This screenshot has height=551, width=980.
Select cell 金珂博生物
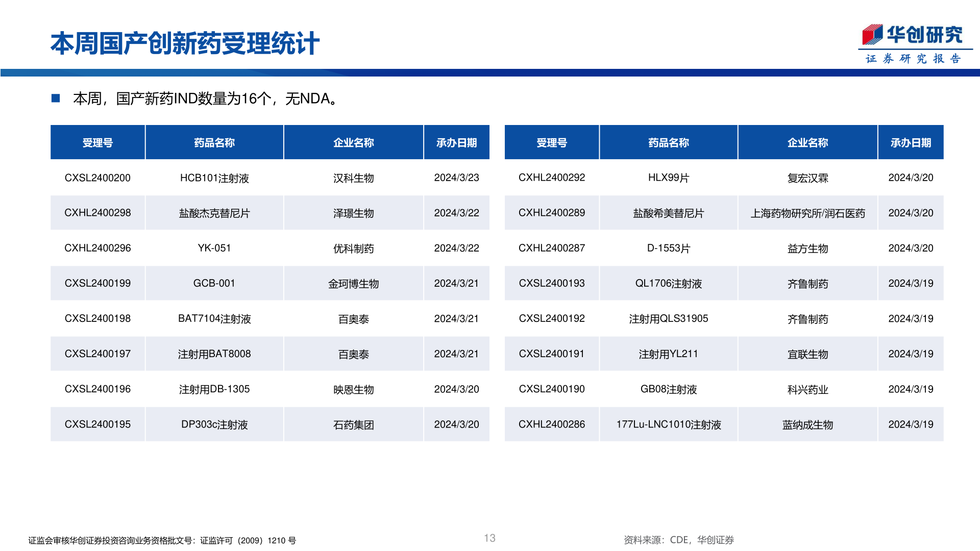tap(354, 283)
